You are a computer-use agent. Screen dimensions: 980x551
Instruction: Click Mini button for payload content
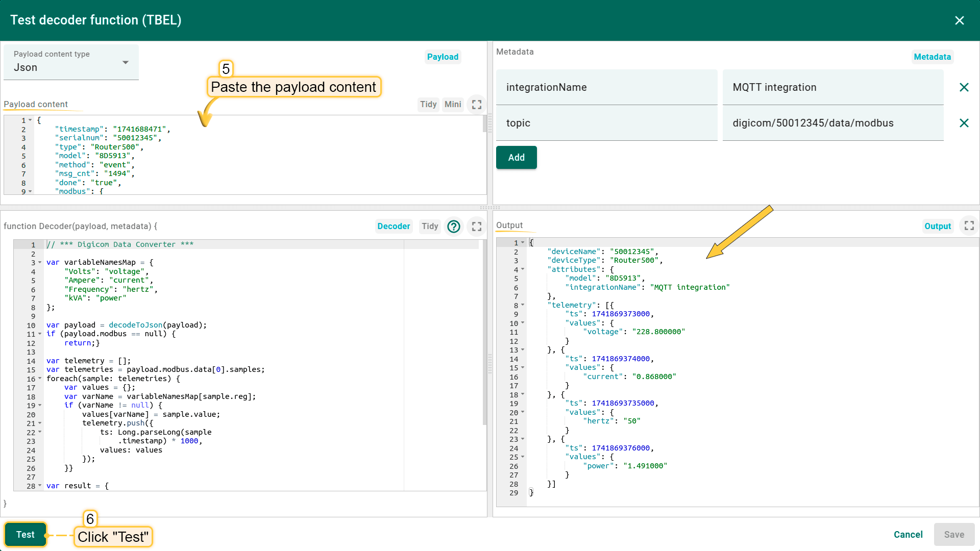click(x=453, y=105)
